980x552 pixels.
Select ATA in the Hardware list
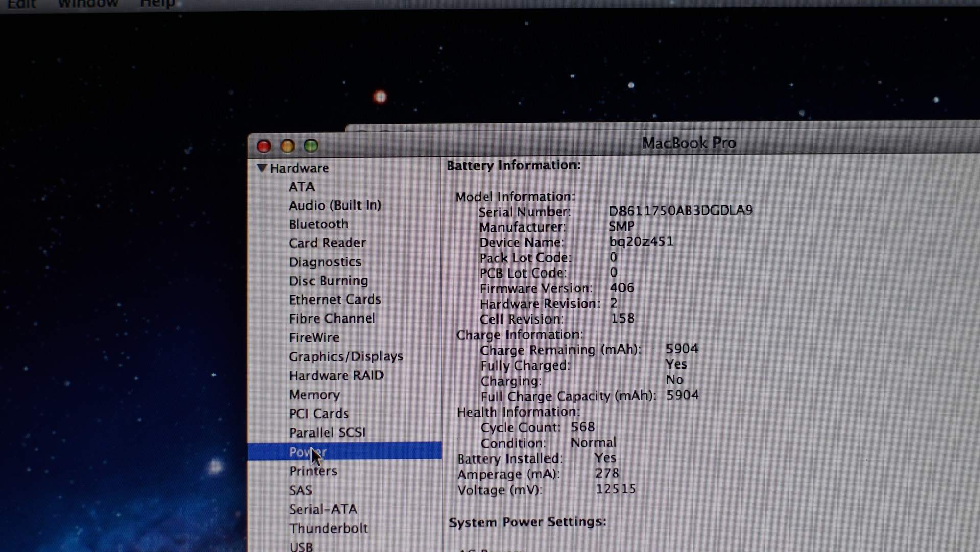point(301,187)
